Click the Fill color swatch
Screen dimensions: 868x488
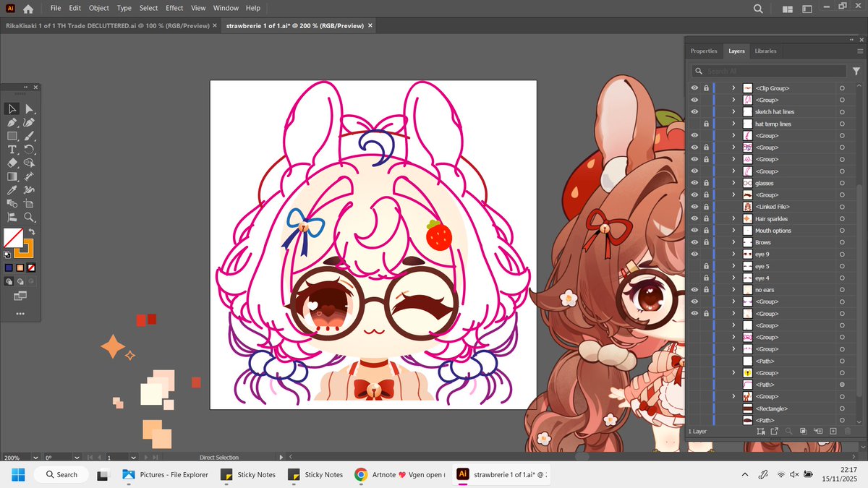click(13, 238)
